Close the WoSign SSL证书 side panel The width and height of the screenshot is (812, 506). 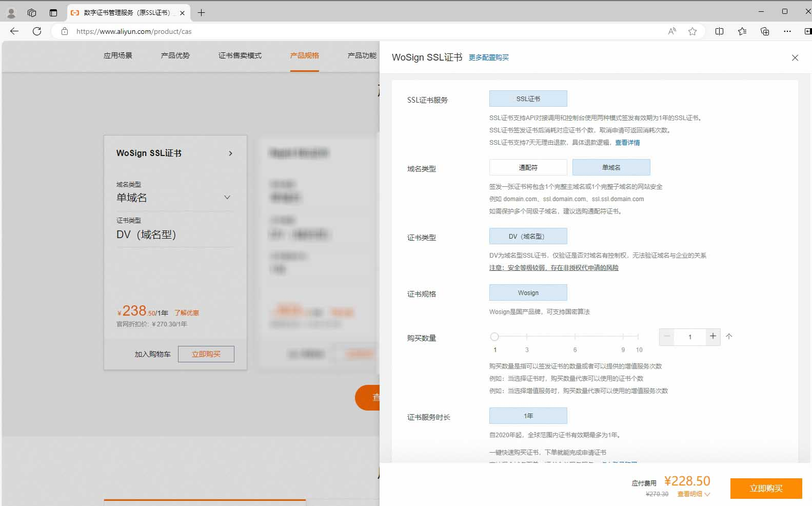[x=795, y=57]
